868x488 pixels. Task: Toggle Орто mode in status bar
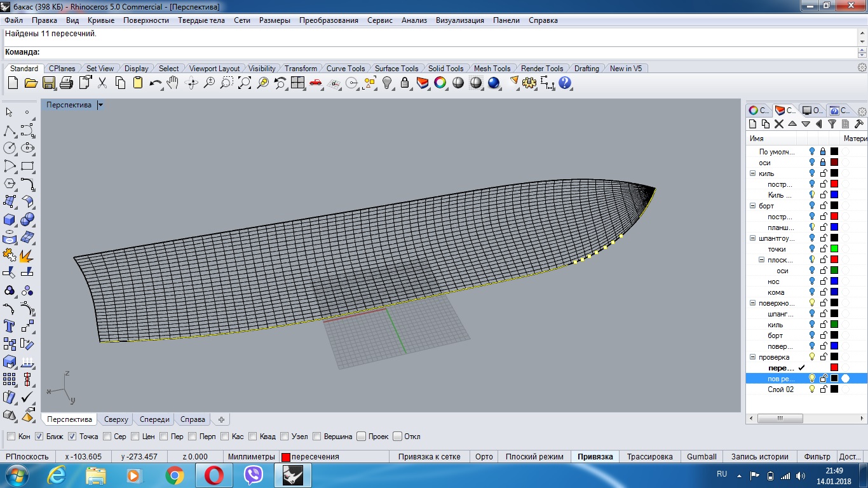click(x=484, y=457)
